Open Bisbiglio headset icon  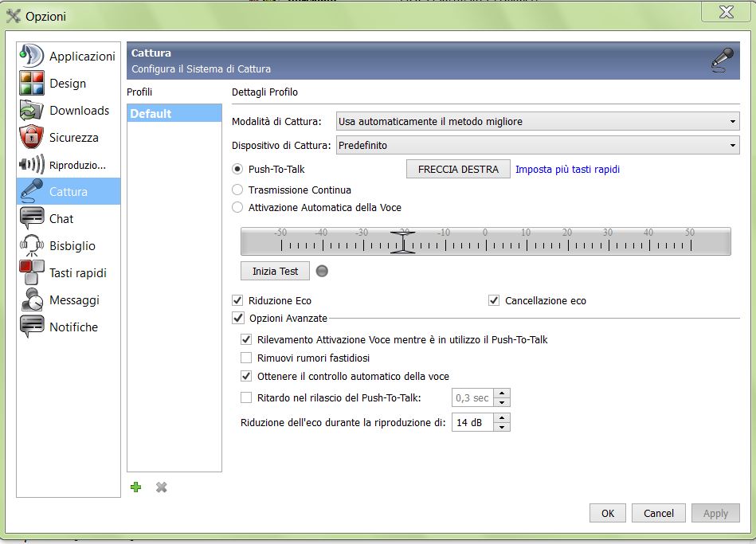(x=32, y=246)
